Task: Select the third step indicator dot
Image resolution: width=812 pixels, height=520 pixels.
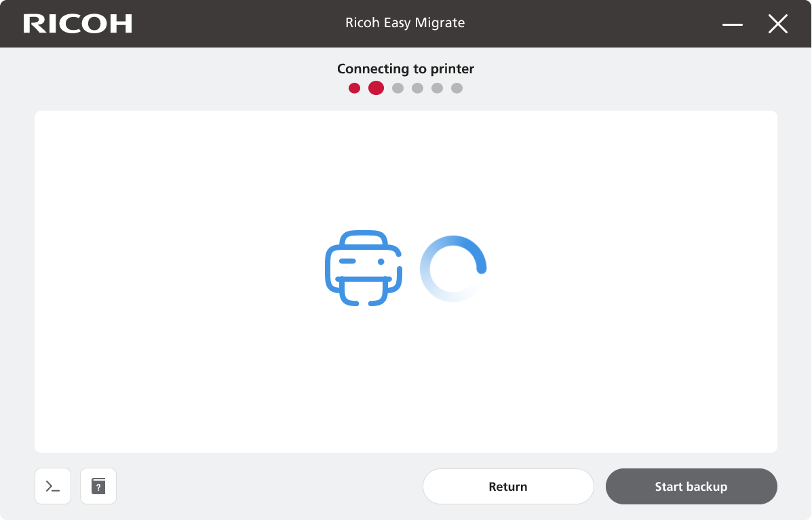Action: 398,88
